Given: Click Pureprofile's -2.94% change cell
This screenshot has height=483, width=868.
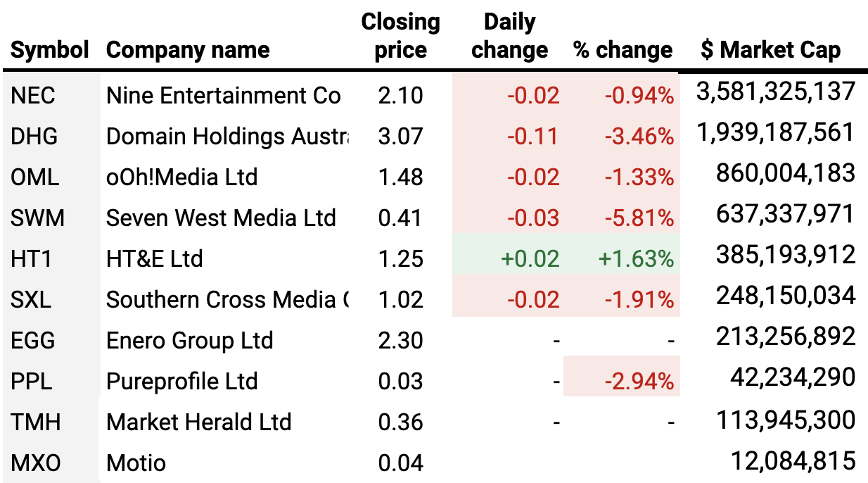Looking at the screenshot, I should click(639, 382).
